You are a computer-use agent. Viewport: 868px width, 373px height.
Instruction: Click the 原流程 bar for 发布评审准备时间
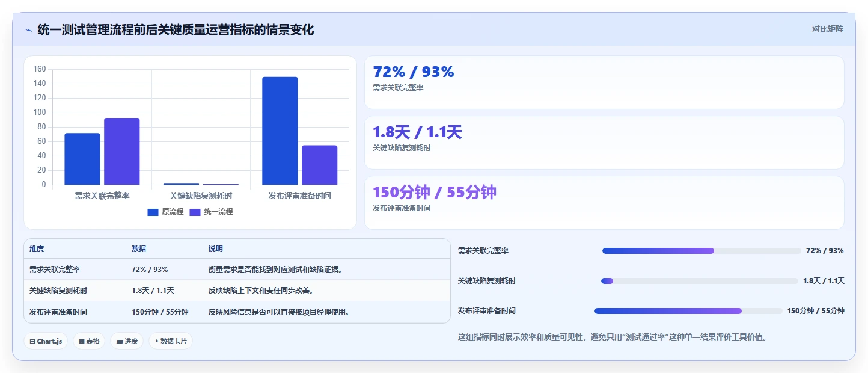[280, 131]
